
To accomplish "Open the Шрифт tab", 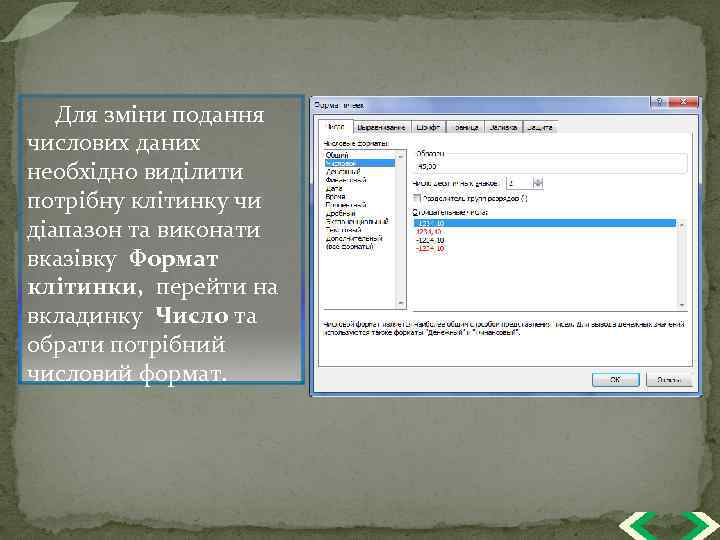I will [x=428, y=128].
